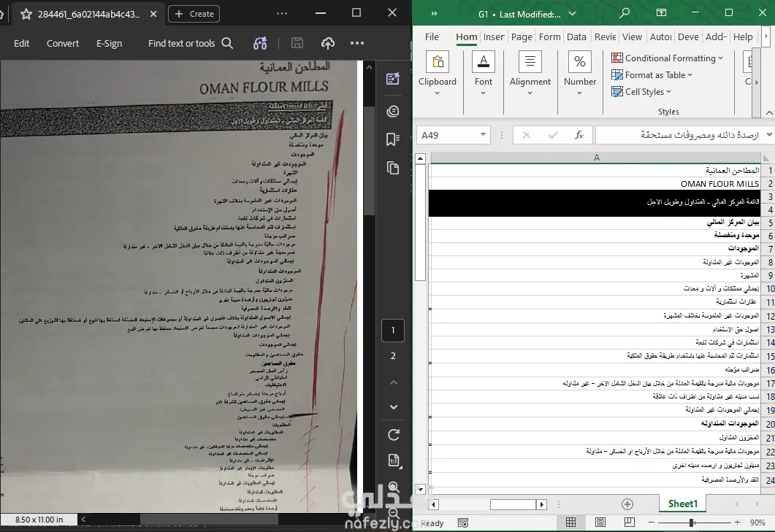
Task: Switch to Page Layout view in Excel
Action: [x=600, y=522]
